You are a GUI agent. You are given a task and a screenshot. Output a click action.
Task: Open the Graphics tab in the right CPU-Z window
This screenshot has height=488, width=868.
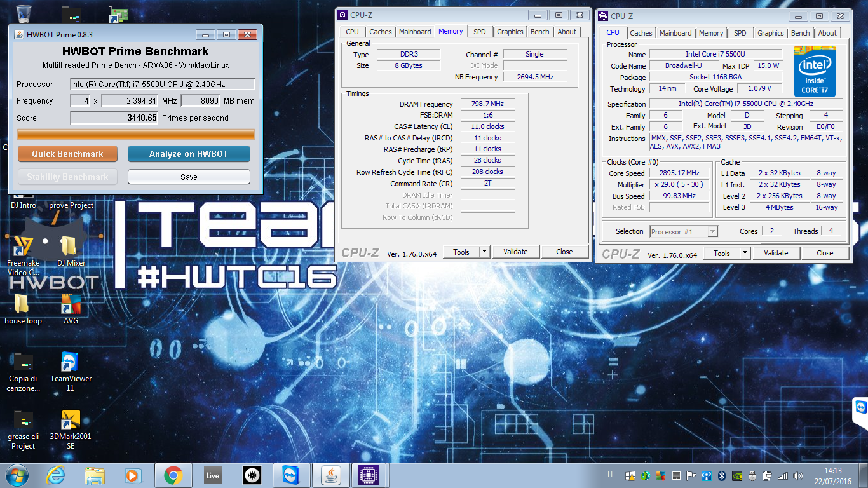pyautogui.click(x=771, y=33)
